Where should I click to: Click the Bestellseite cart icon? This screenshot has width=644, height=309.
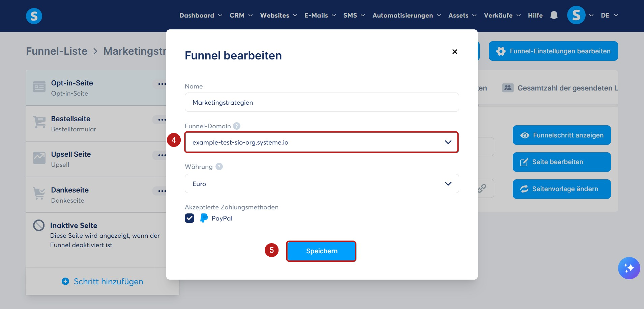pos(39,122)
